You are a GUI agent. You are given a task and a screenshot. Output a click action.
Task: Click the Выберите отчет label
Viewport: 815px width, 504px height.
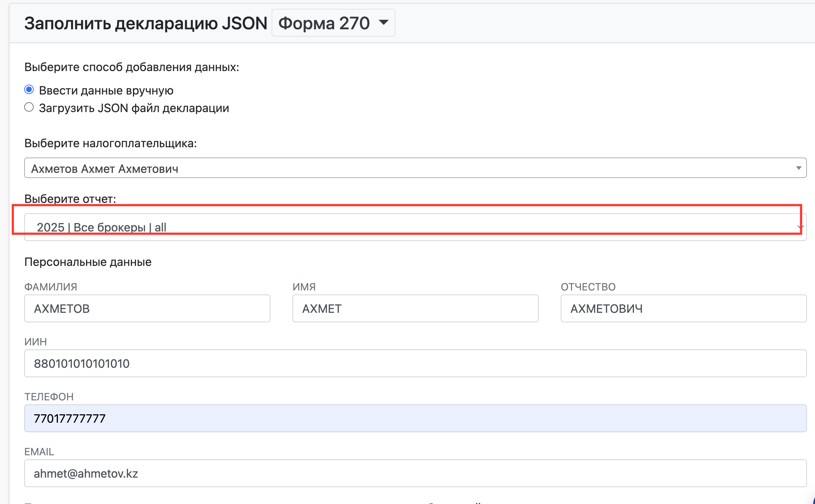[70, 199]
